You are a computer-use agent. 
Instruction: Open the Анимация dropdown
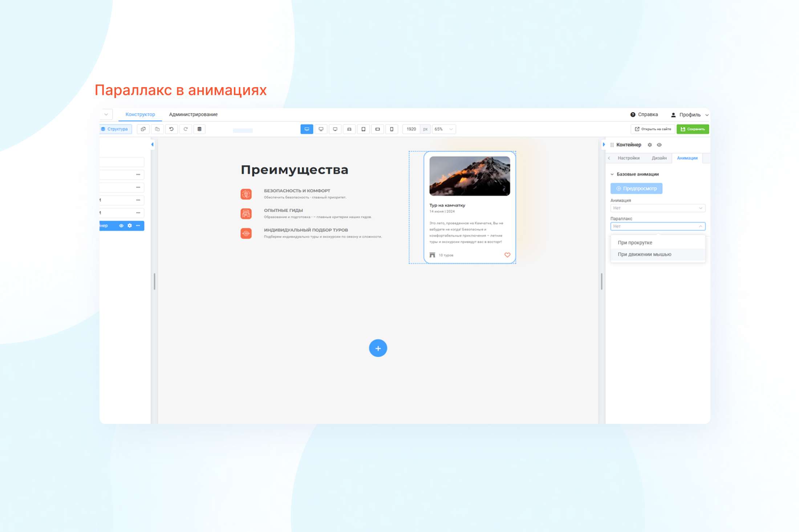coord(657,208)
